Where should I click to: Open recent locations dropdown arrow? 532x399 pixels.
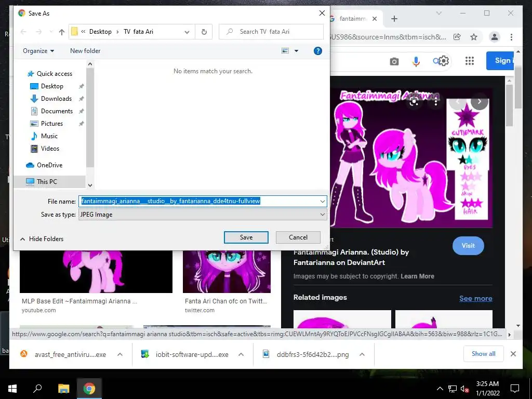(x=51, y=32)
